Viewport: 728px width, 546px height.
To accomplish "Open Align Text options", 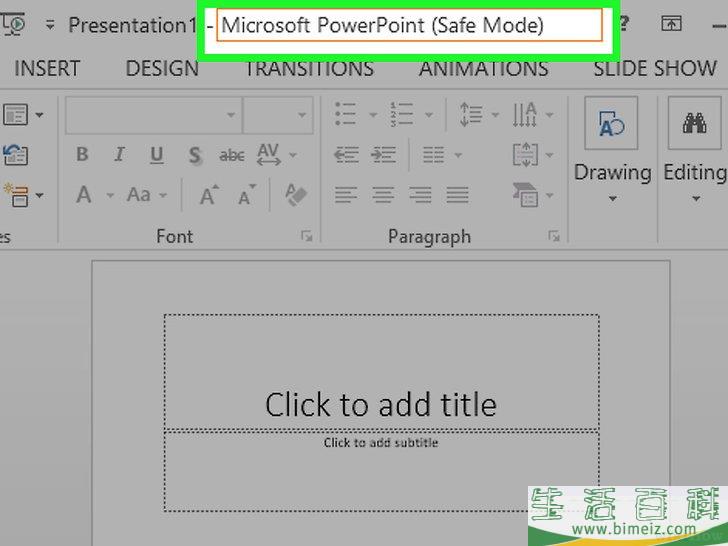I will (525, 155).
